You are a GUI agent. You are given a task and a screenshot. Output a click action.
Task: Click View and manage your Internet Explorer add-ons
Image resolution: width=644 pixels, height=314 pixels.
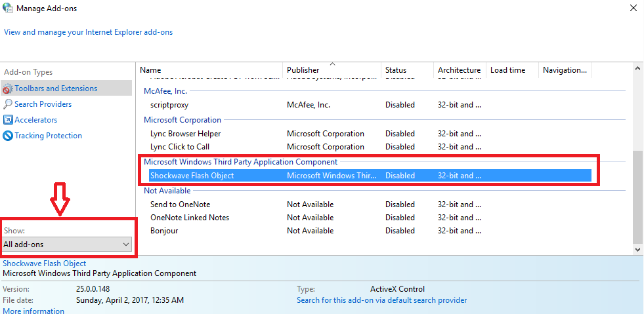89,32
